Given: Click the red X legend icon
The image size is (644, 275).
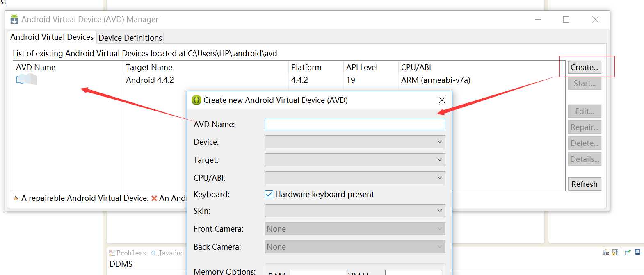Looking at the screenshot, I should (x=154, y=198).
